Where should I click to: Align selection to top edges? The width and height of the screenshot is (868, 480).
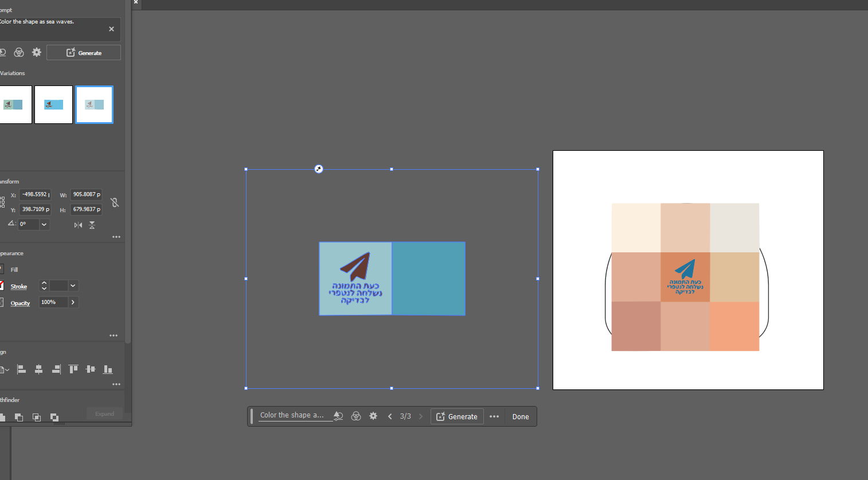point(73,369)
